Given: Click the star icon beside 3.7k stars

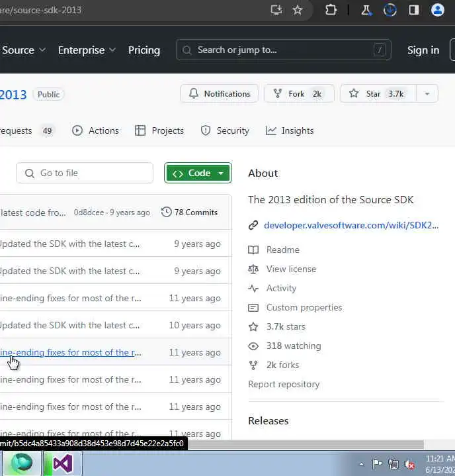Looking at the screenshot, I should (253, 326).
